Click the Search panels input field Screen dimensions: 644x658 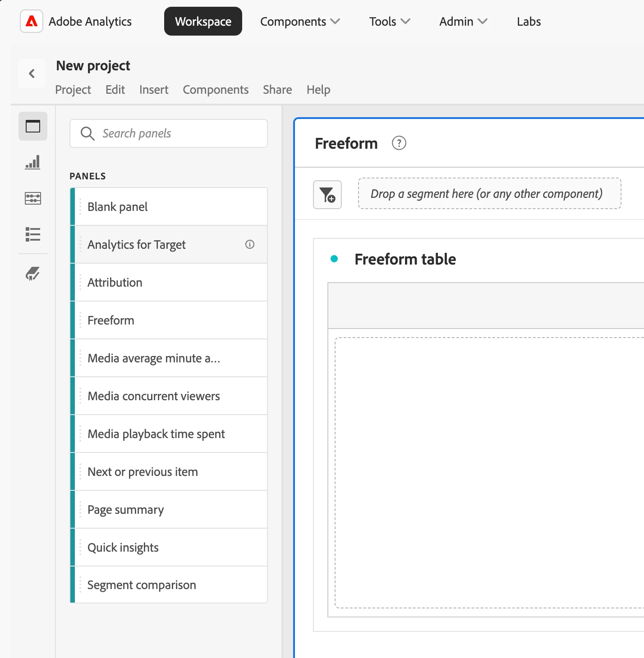[x=169, y=133]
